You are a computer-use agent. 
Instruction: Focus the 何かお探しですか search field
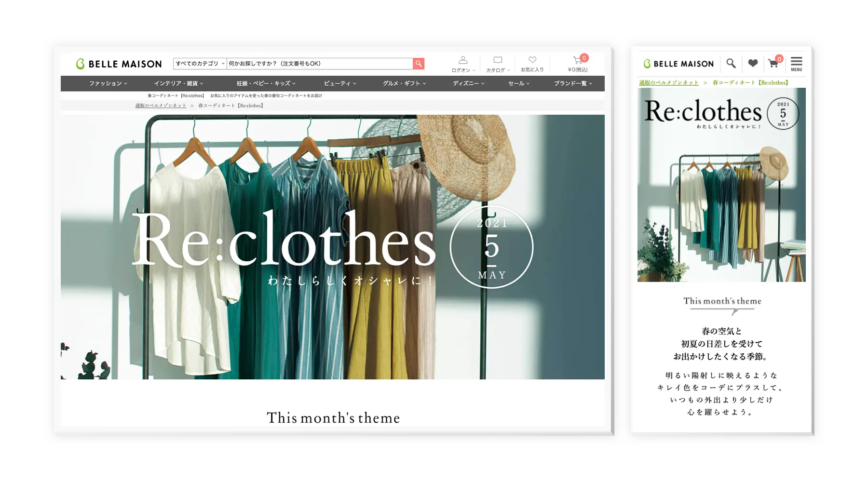[320, 64]
